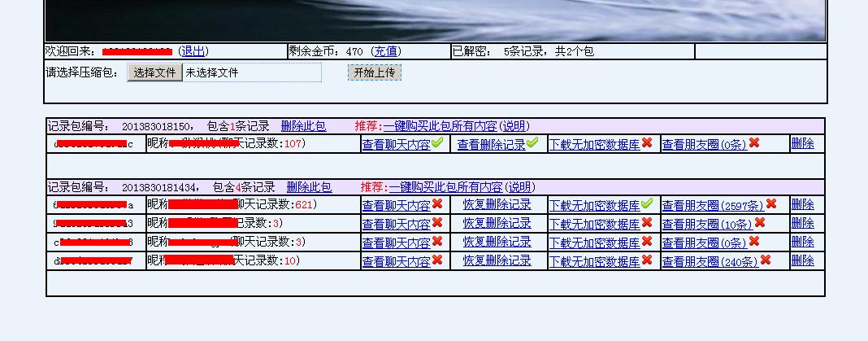868x341 pixels.
Task: Click red X beside 查看聊天内容 in 10-record row
Action: (437, 260)
